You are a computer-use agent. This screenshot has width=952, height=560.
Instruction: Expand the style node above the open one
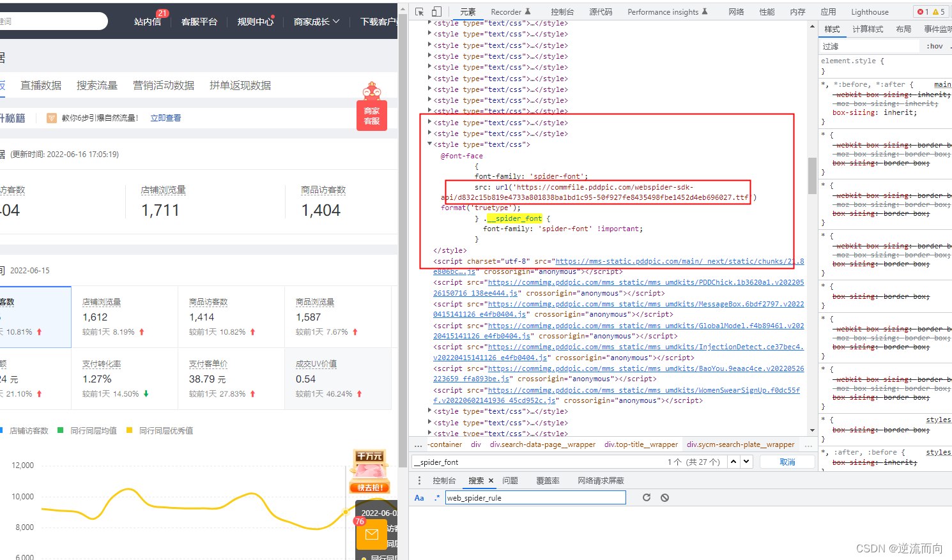[429, 133]
